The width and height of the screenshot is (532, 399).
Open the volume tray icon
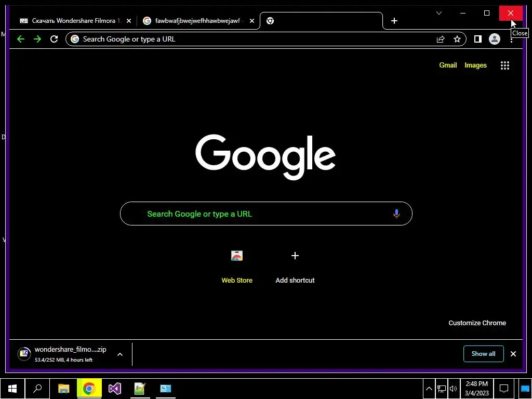click(453, 389)
